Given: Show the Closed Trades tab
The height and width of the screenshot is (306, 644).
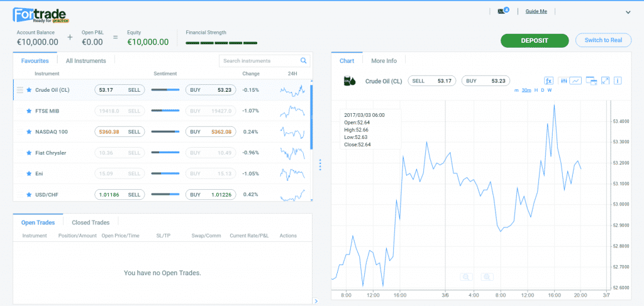Looking at the screenshot, I should tap(91, 222).
